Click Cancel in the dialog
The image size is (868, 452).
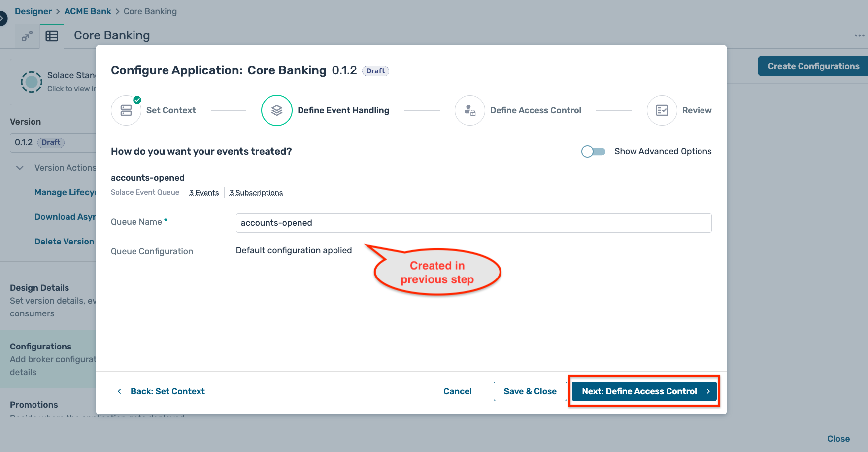pos(457,391)
